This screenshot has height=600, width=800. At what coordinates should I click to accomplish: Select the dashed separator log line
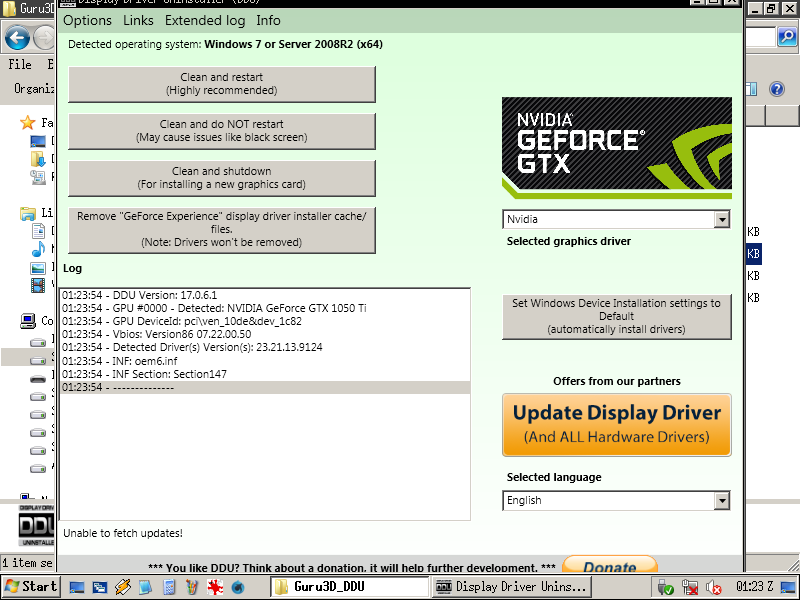pos(265,387)
